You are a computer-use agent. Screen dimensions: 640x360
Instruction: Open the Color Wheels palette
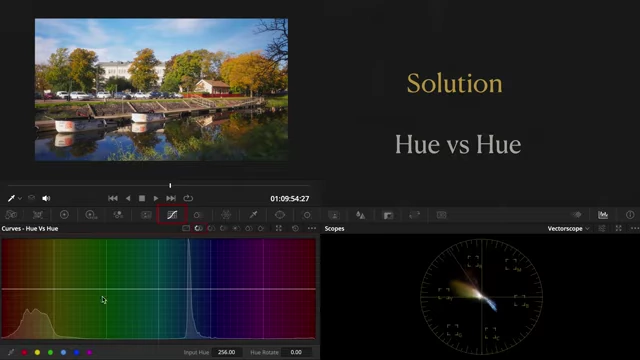point(64,215)
